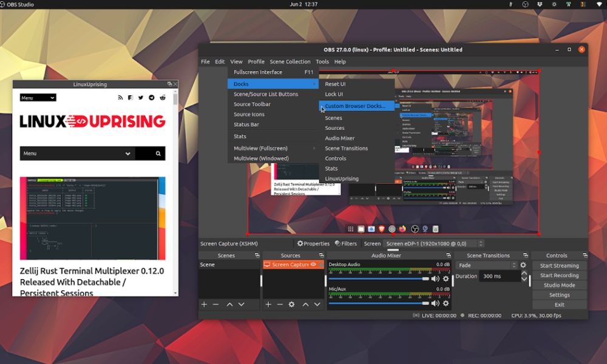
Task: Move the source down in Sources dock
Action: pyautogui.click(x=317, y=305)
